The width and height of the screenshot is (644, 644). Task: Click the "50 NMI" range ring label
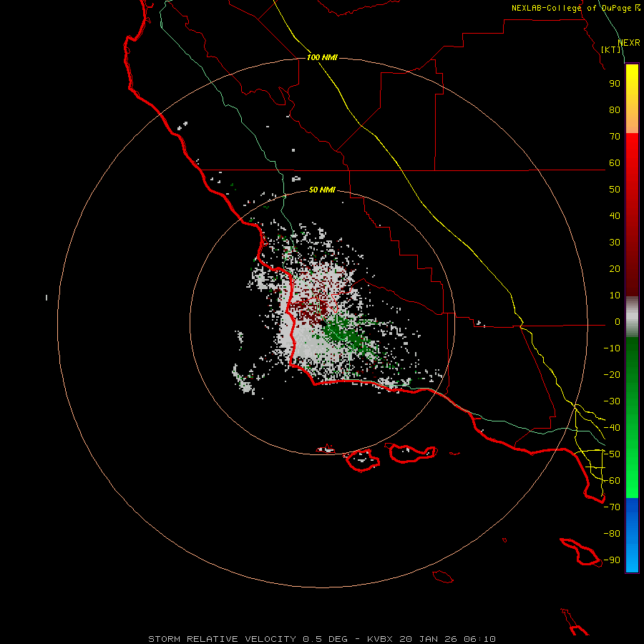point(322,190)
